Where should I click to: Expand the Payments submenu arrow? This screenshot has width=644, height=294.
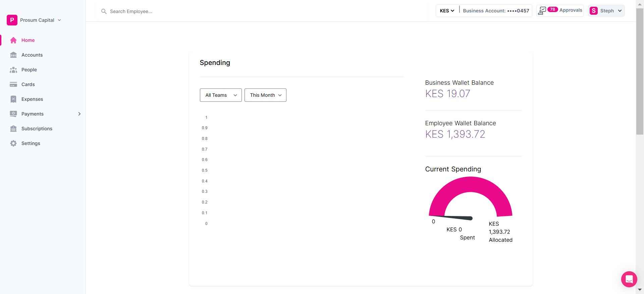coord(79,114)
